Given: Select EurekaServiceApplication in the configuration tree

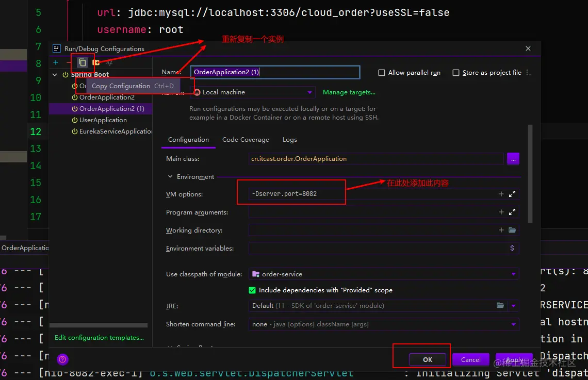Looking at the screenshot, I should click(x=101, y=131).
